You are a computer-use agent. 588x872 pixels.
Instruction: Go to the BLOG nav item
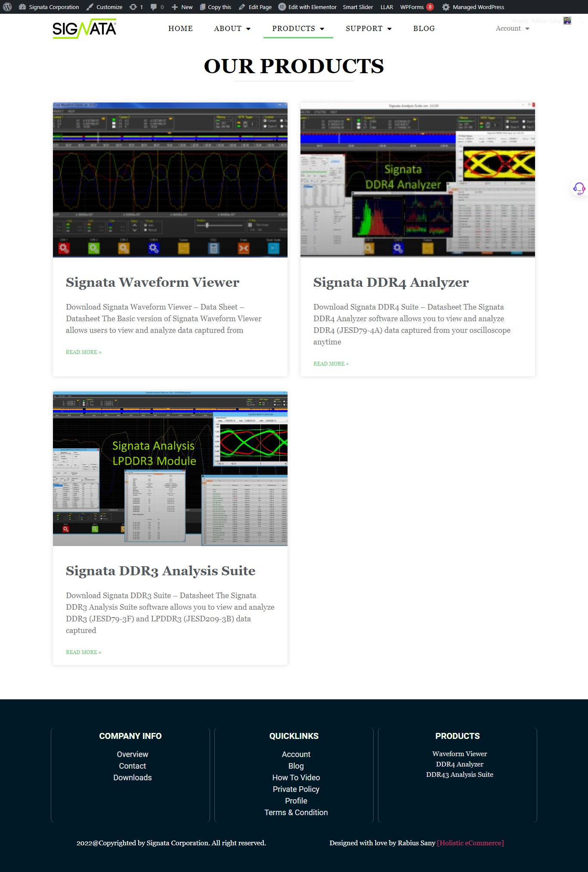[x=424, y=28]
